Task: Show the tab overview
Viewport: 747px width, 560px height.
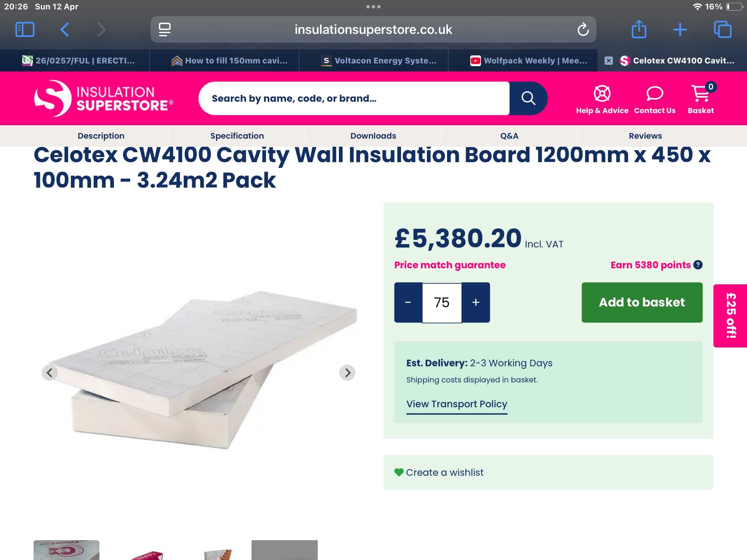Action: pyautogui.click(x=722, y=30)
